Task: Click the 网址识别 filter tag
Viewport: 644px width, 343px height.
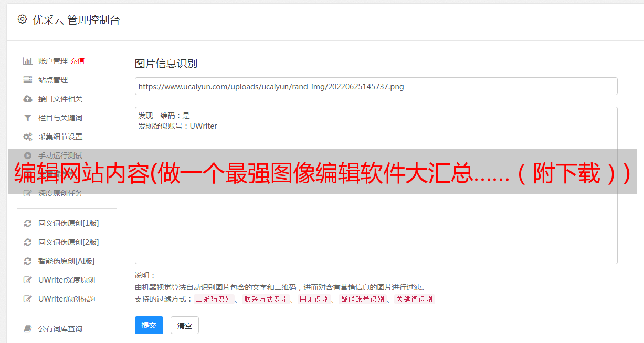Action: coord(314,299)
